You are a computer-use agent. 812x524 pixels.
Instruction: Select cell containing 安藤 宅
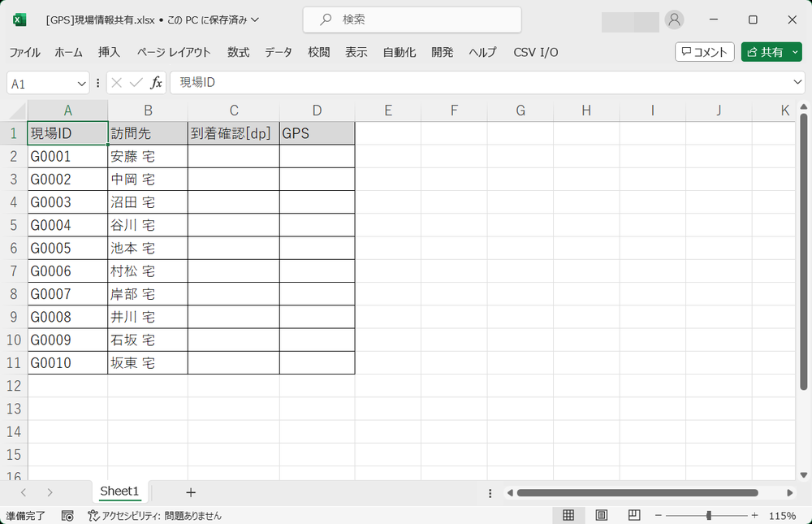(148, 157)
